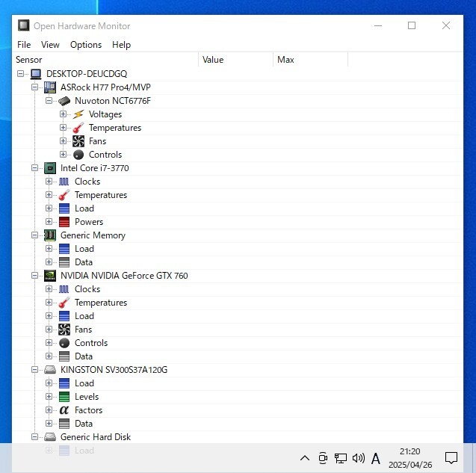Viewport: 476px width, 473px height.
Task: Click the red Powers icon
Action: click(64, 222)
